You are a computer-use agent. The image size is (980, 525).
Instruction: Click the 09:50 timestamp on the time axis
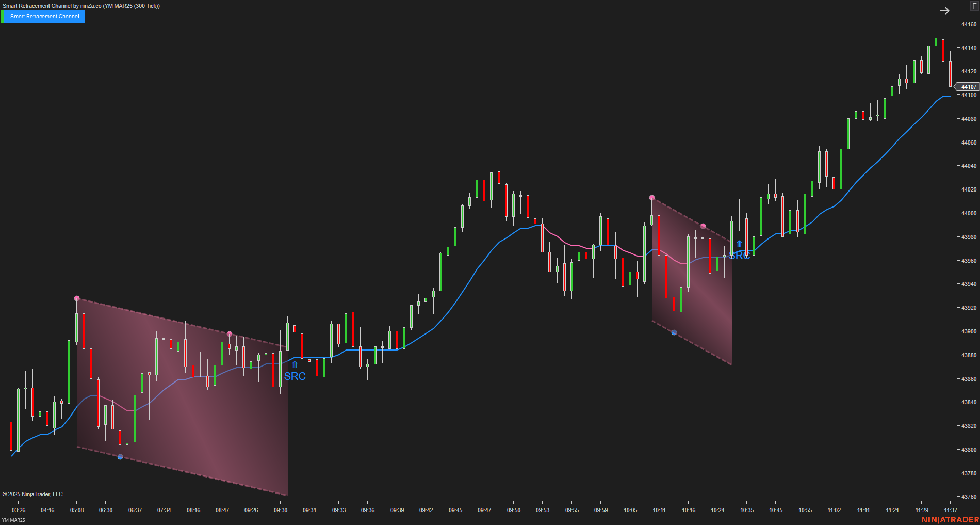click(514, 510)
